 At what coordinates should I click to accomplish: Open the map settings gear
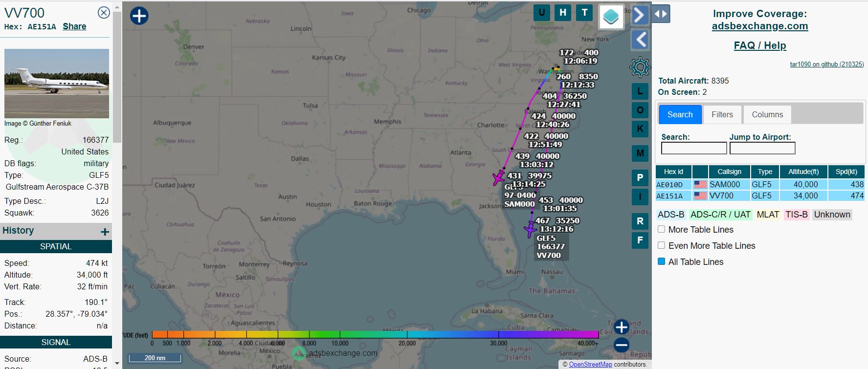[640, 67]
